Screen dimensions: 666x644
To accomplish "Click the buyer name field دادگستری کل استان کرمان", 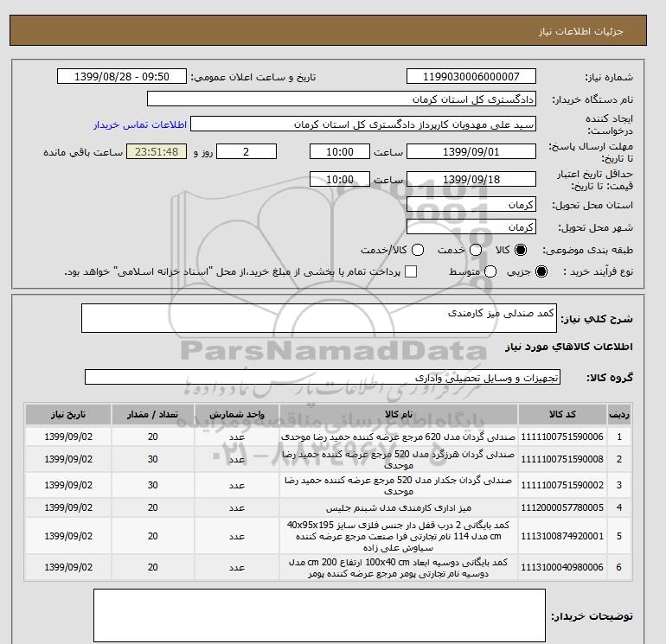I will (342, 99).
